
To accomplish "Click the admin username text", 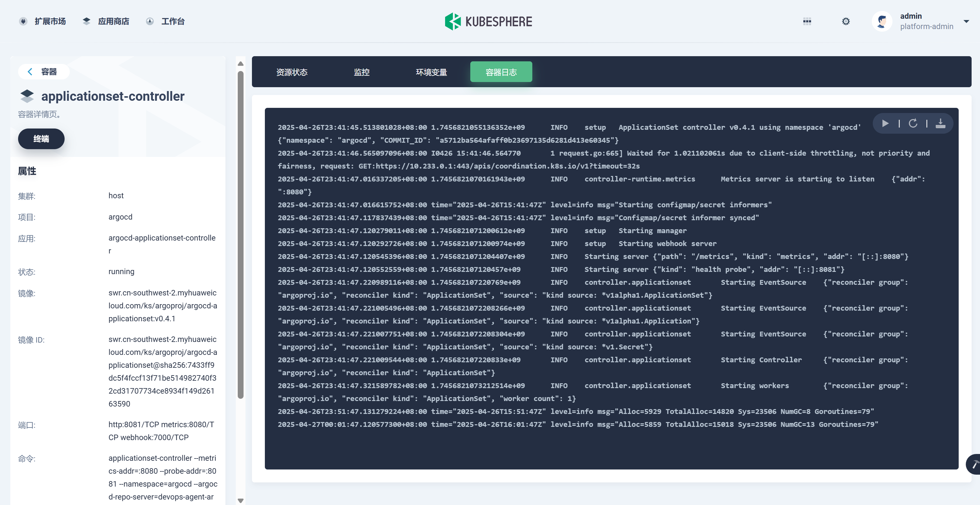I will coord(911,16).
